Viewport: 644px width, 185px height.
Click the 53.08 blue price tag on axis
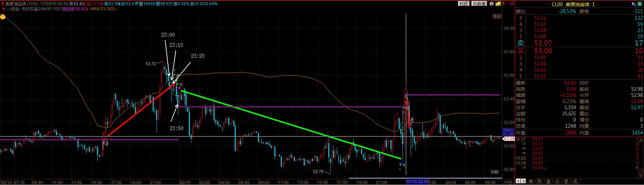508,134
